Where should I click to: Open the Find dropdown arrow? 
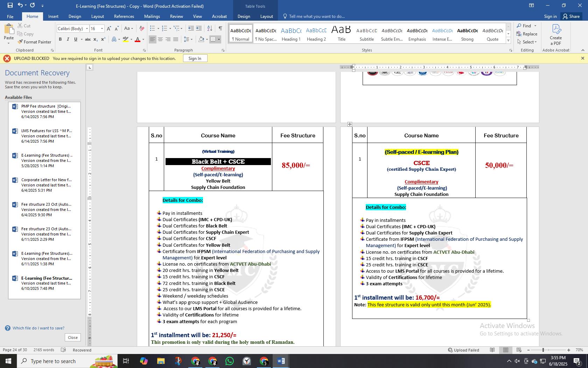click(x=535, y=26)
